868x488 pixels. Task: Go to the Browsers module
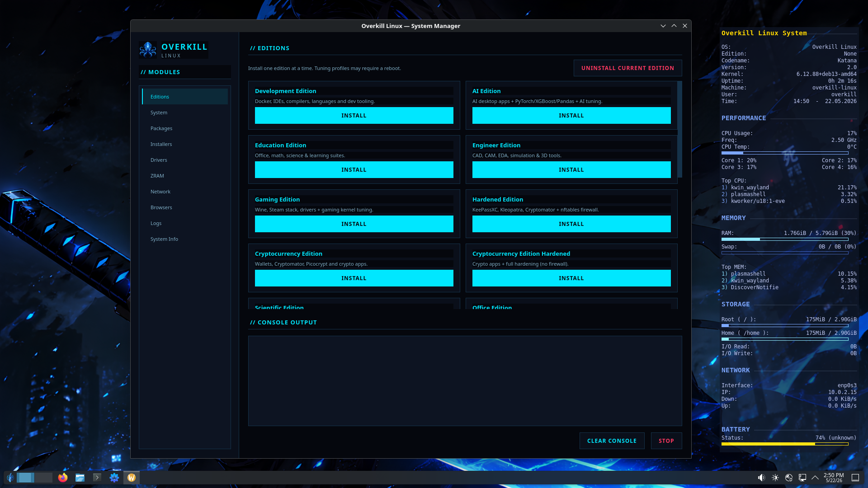click(185, 207)
